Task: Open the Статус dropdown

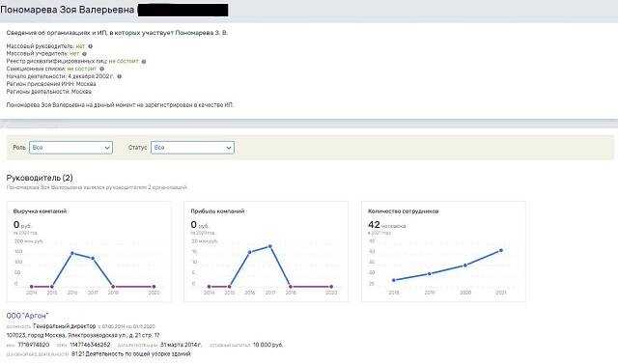Action: pyautogui.click(x=192, y=148)
